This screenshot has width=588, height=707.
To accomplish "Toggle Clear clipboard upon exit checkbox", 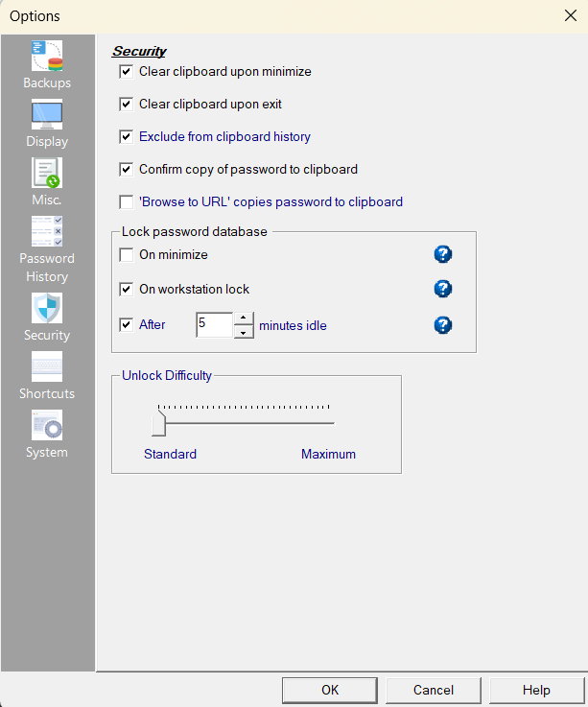I will point(127,105).
